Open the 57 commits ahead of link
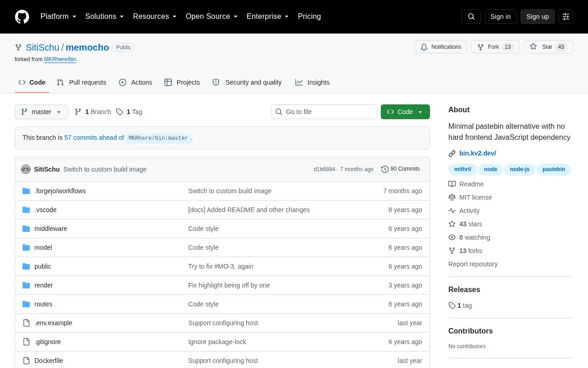588x368 pixels. pos(94,138)
